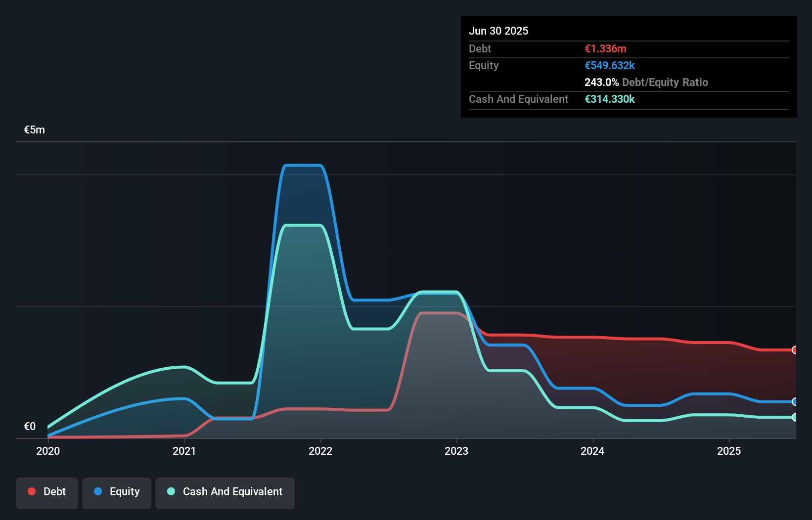Select the Cash series endpoint marker
Screen dimensions: 812x520
pyautogui.click(x=795, y=417)
